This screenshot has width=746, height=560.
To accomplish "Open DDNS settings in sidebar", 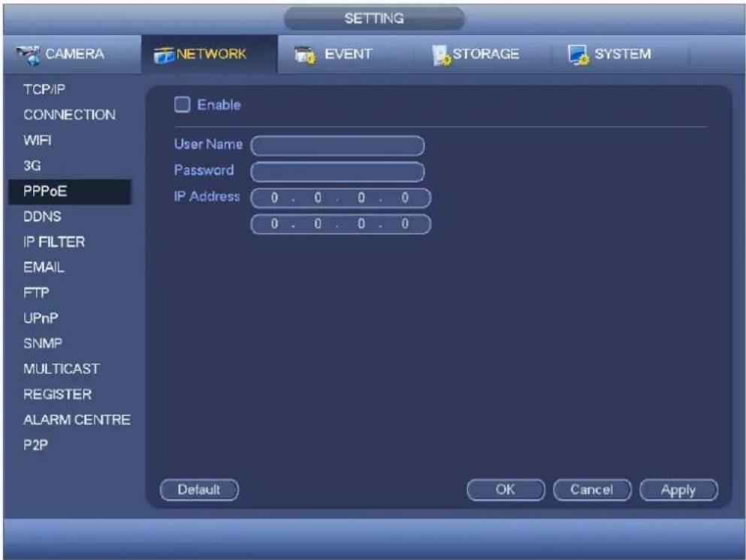I will [42, 217].
